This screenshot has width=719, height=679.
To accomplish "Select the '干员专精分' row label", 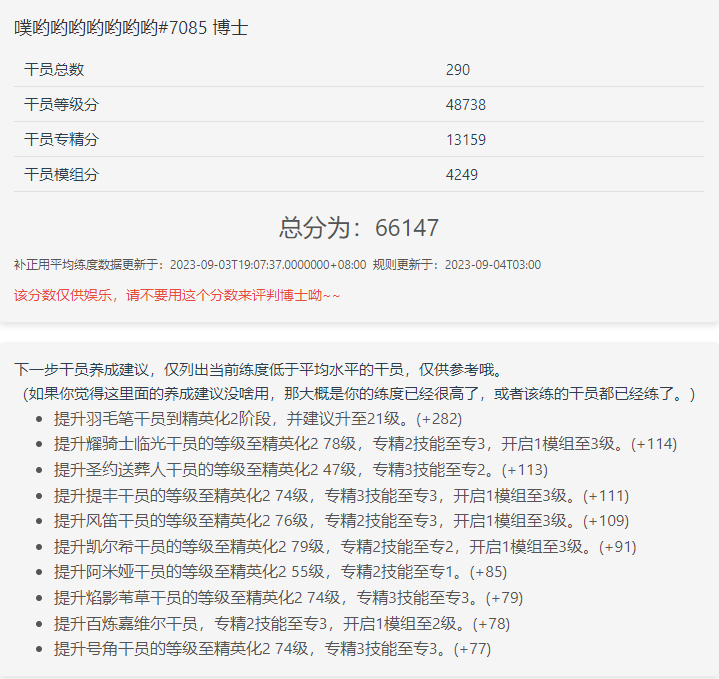I will 61,139.
